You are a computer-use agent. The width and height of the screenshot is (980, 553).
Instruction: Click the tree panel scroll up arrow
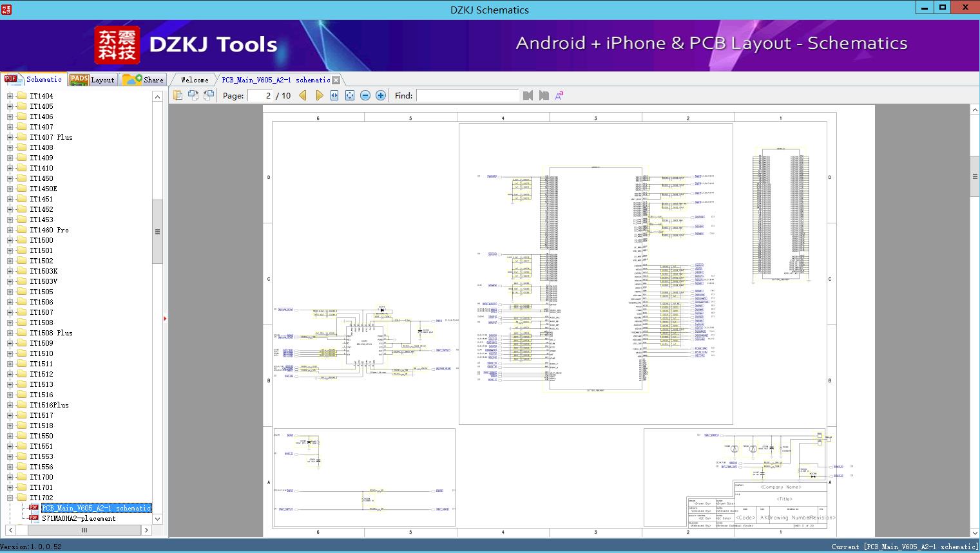coord(157,97)
